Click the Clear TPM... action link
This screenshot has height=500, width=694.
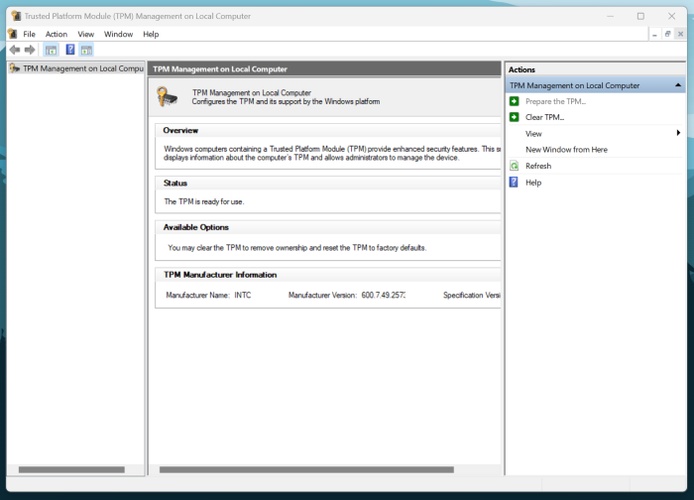click(x=545, y=117)
